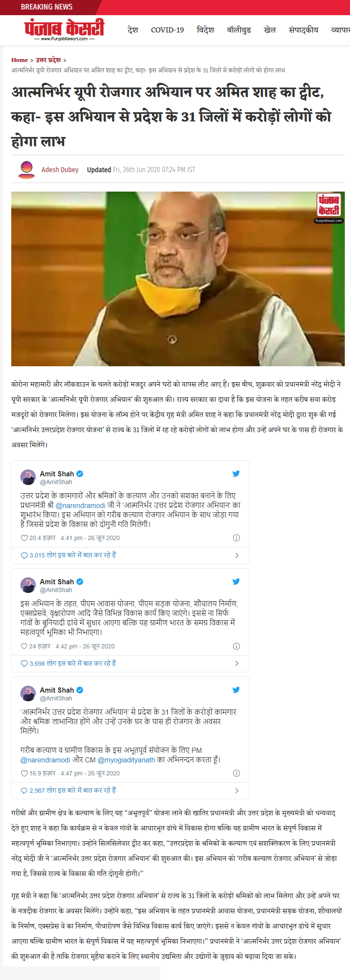The image size is (350, 980).
Task: Click Twitter bird icon in first tweet
Action: (236, 474)
